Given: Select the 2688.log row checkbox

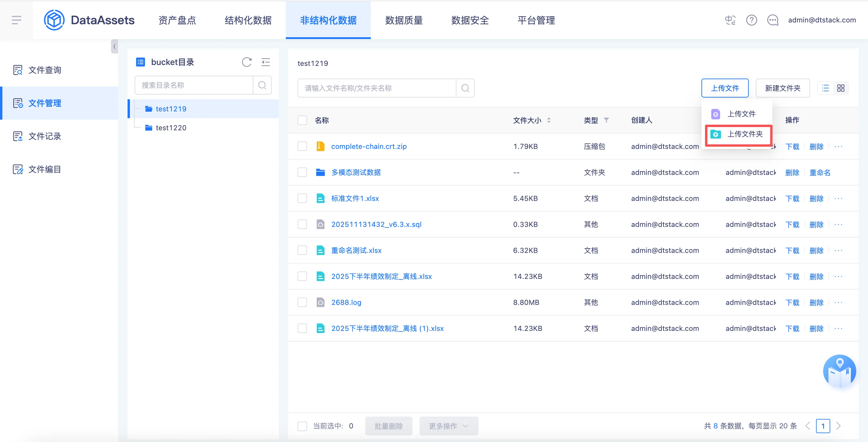Looking at the screenshot, I should tap(302, 303).
